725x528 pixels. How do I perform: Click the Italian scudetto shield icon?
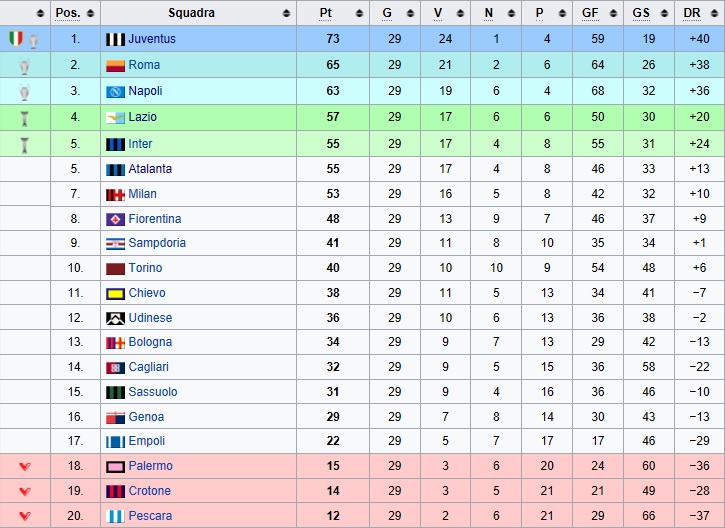pyautogui.click(x=16, y=38)
